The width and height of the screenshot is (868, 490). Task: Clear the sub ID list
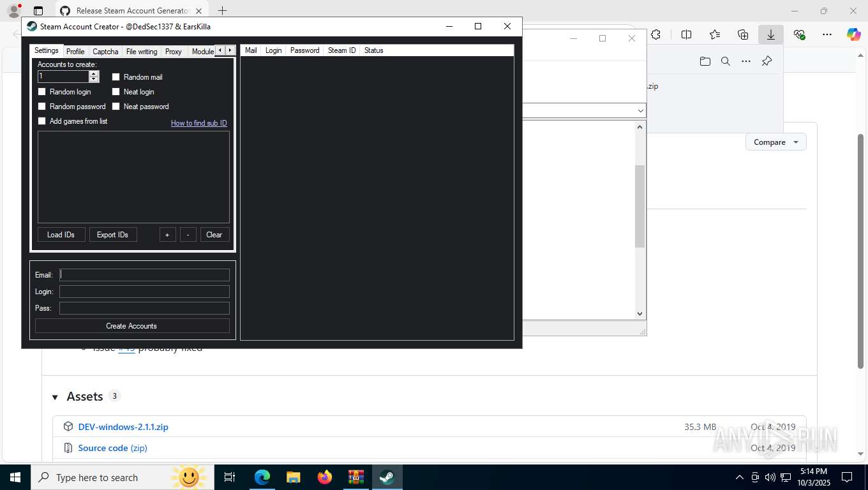[x=214, y=235]
